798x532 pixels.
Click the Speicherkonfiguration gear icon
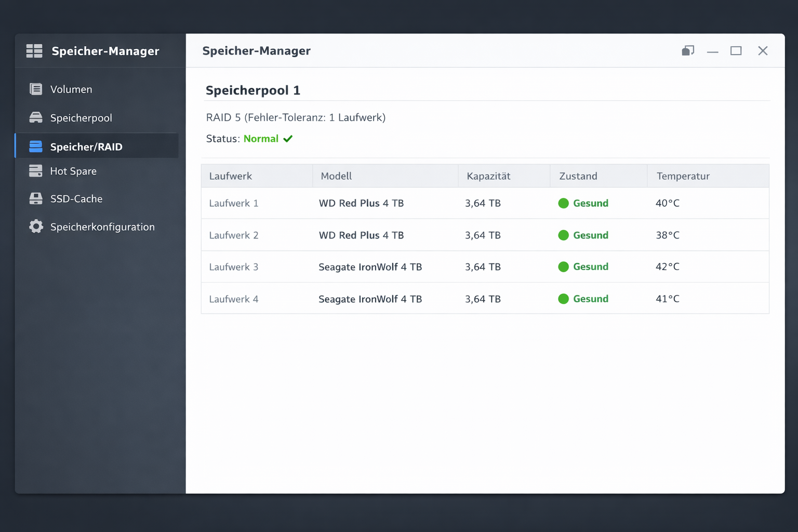(x=35, y=227)
